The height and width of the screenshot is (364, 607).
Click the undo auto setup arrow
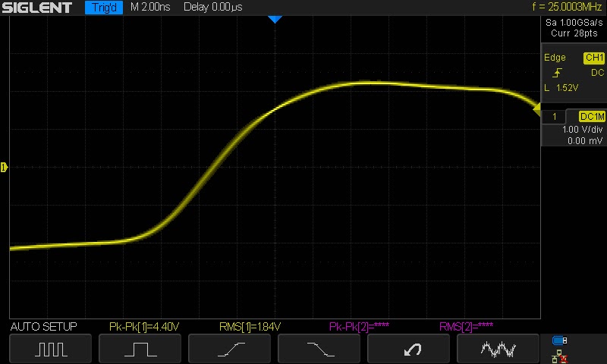click(408, 349)
